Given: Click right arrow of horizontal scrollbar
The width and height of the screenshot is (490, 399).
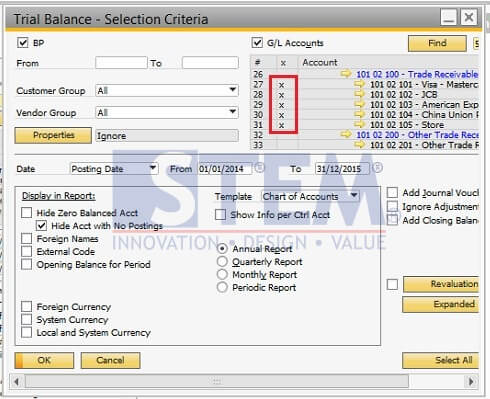Looking at the screenshot, I should coord(471,381).
